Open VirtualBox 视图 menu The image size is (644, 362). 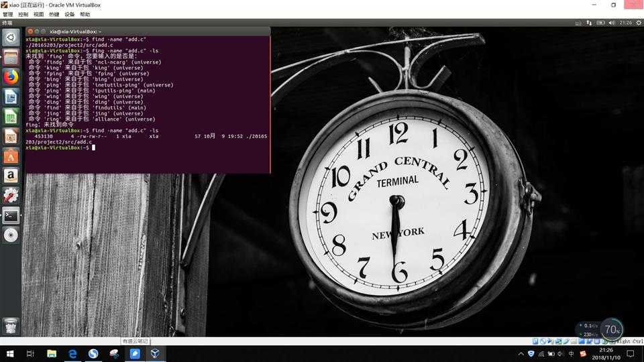pyautogui.click(x=39, y=14)
